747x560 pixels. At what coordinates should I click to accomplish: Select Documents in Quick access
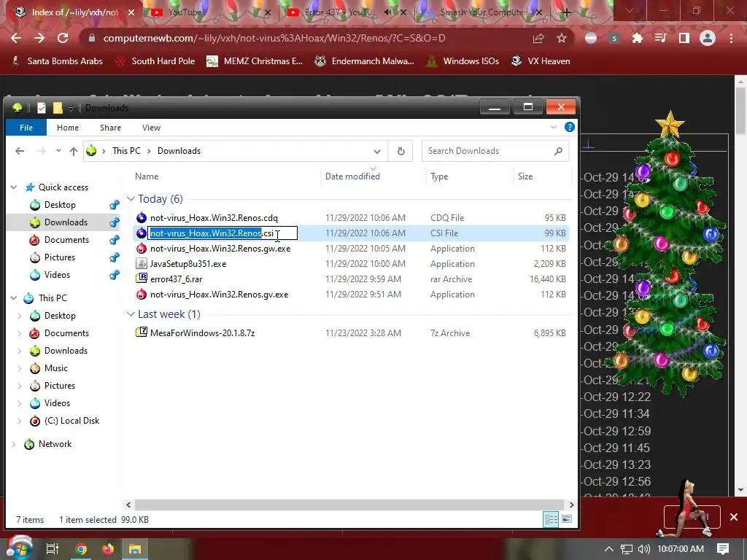pyautogui.click(x=66, y=240)
